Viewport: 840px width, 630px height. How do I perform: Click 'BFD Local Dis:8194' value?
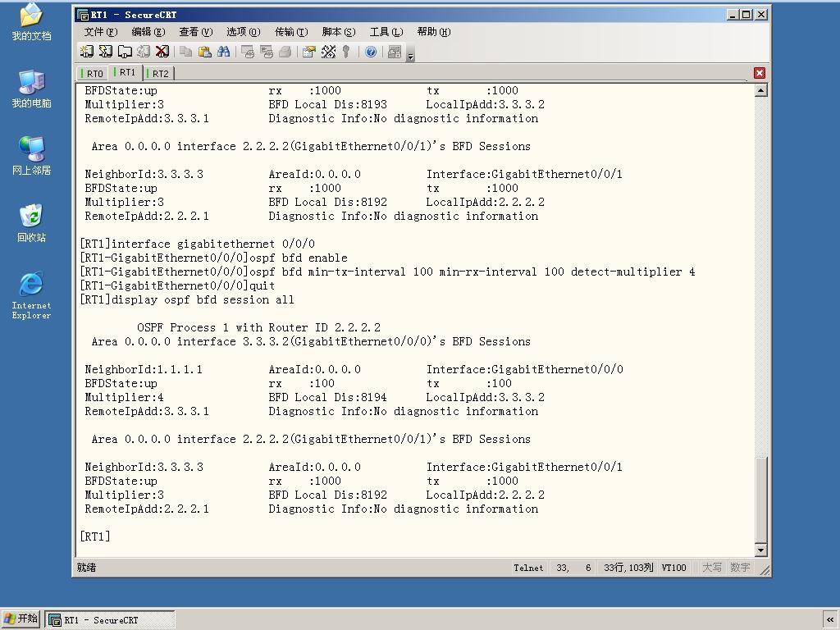click(x=327, y=397)
